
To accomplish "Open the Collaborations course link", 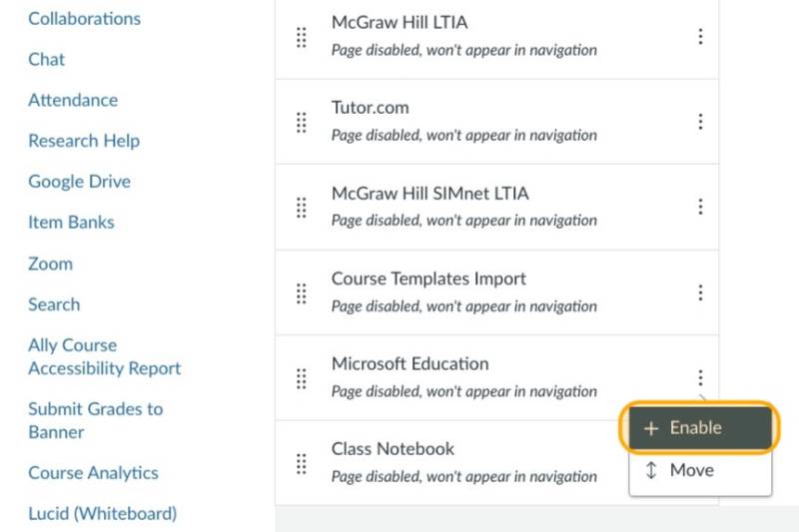I will pyautogui.click(x=84, y=19).
